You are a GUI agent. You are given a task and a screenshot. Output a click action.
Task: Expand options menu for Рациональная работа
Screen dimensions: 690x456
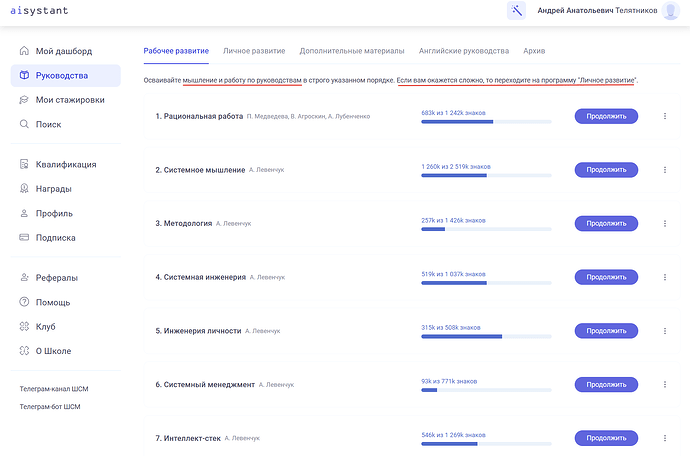pos(665,116)
